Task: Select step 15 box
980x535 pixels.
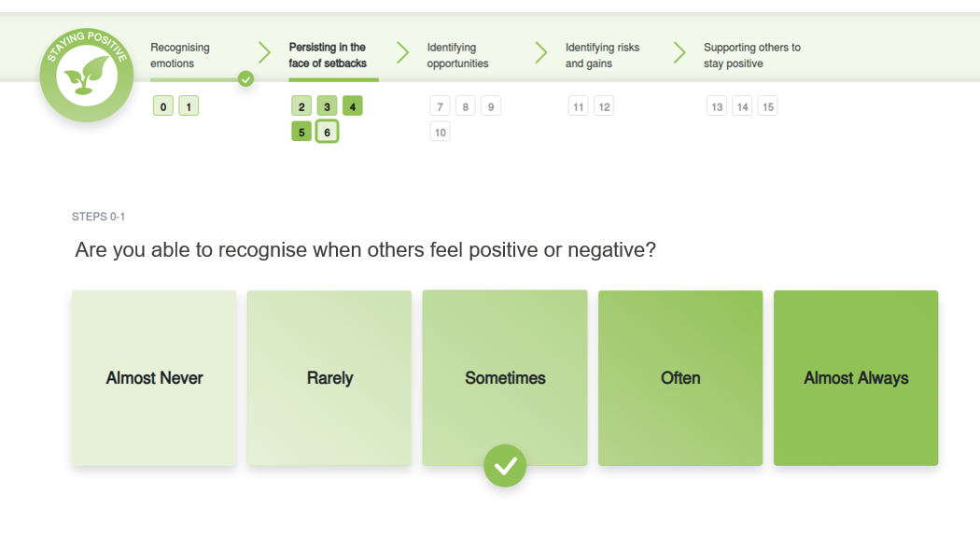Action: (x=767, y=106)
